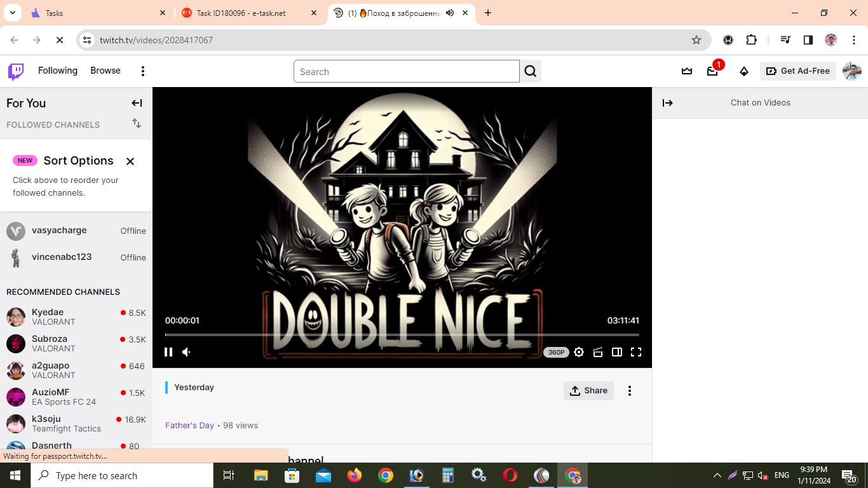This screenshot has height=488, width=868.
Task: Open the Twitch home logo
Action: click(16, 71)
